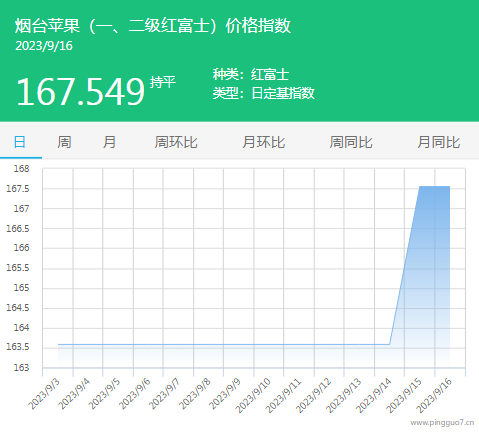Click the 类型: 日定基指数 label
The height and width of the screenshot is (432, 479).
click(263, 93)
